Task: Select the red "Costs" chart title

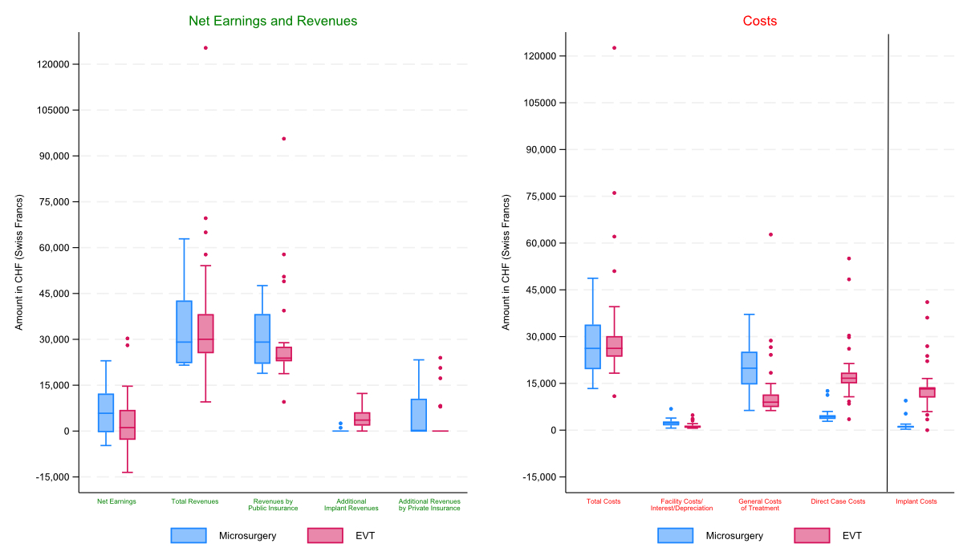Action: (x=760, y=21)
